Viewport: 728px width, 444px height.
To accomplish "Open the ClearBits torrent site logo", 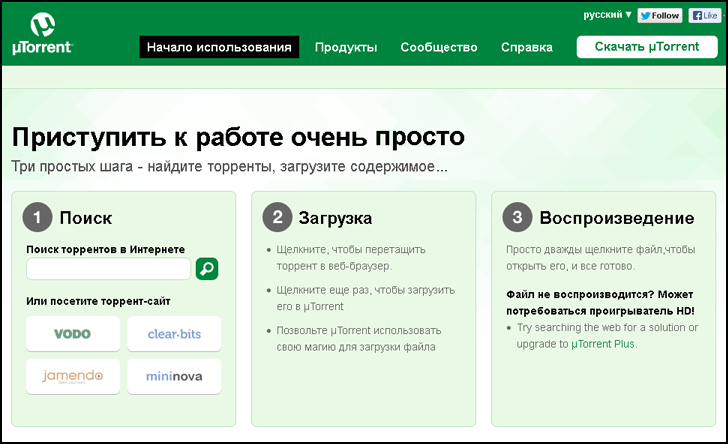I will (174, 333).
